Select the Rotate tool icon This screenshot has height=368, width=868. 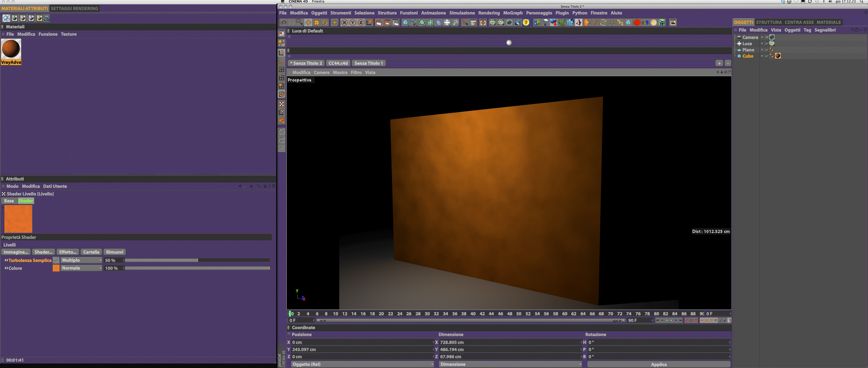click(325, 23)
